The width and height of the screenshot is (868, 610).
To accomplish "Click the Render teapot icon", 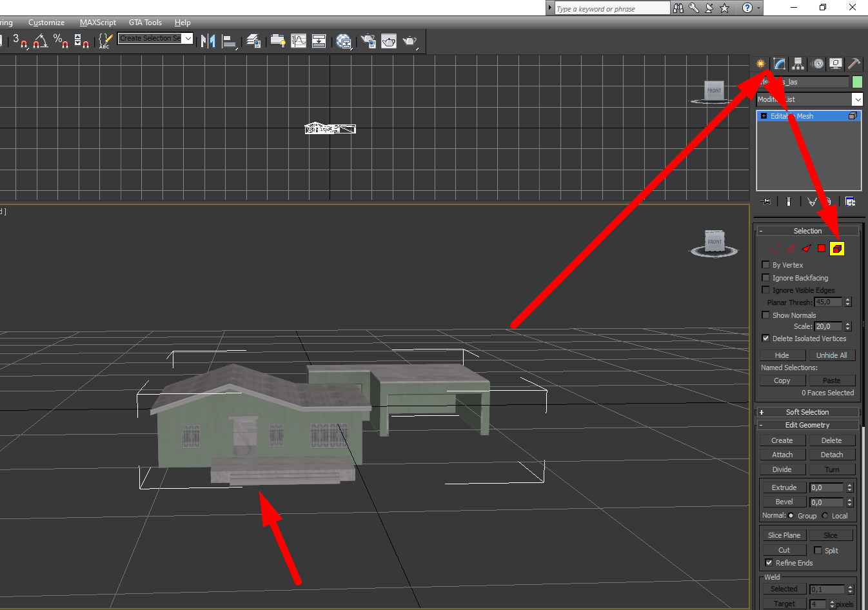I will click(x=409, y=41).
